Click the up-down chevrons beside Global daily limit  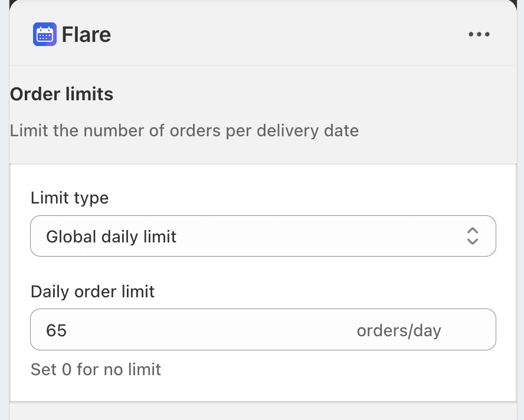pos(472,237)
